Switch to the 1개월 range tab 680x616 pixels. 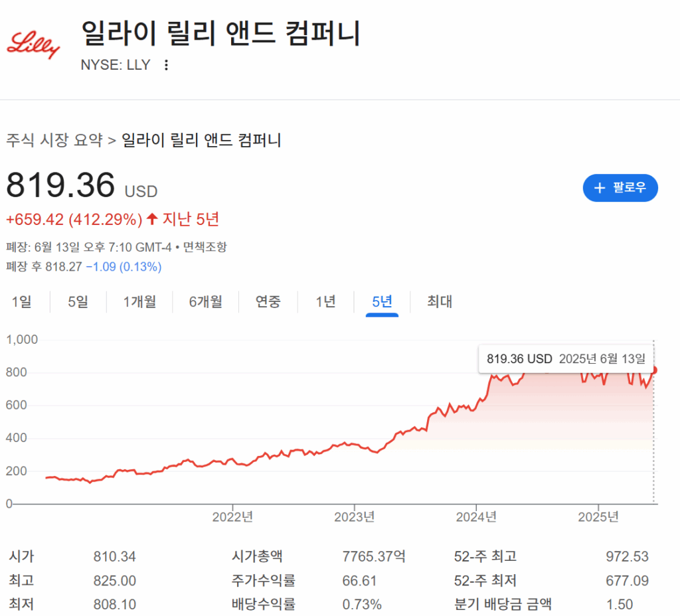pos(139,301)
